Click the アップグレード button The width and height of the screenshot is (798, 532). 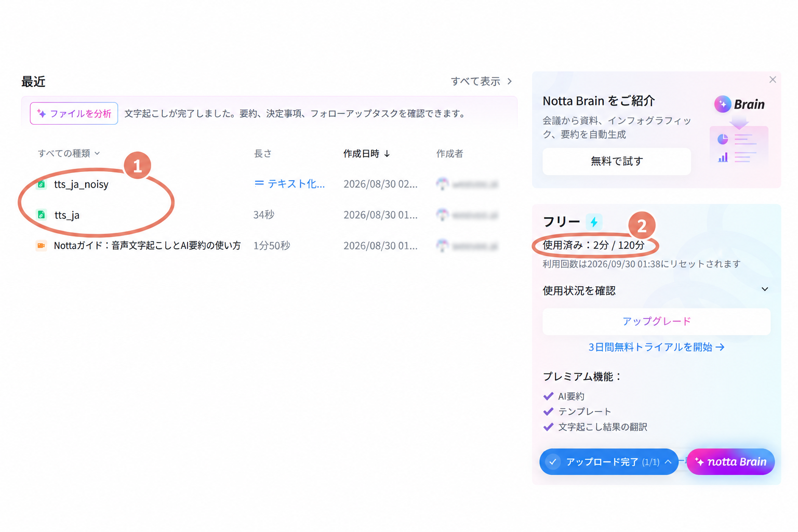(657, 322)
